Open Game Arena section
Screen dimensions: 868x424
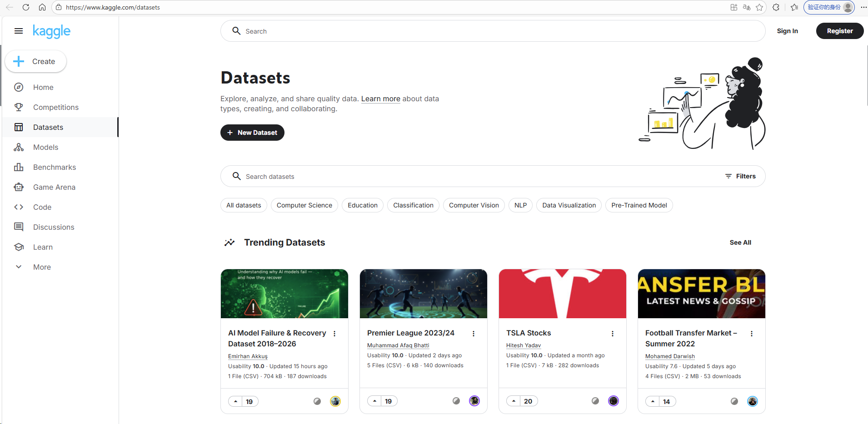tap(54, 187)
